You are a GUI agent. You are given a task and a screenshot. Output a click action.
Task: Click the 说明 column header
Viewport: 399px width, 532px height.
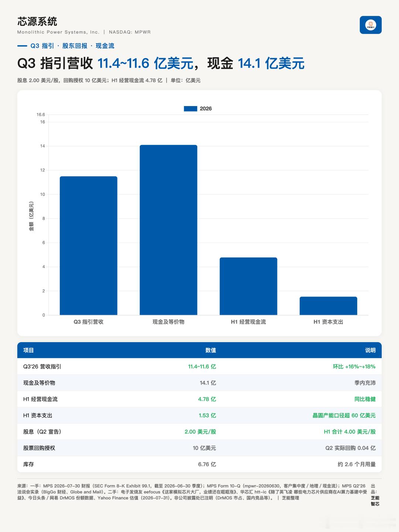(x=370, y=350)
